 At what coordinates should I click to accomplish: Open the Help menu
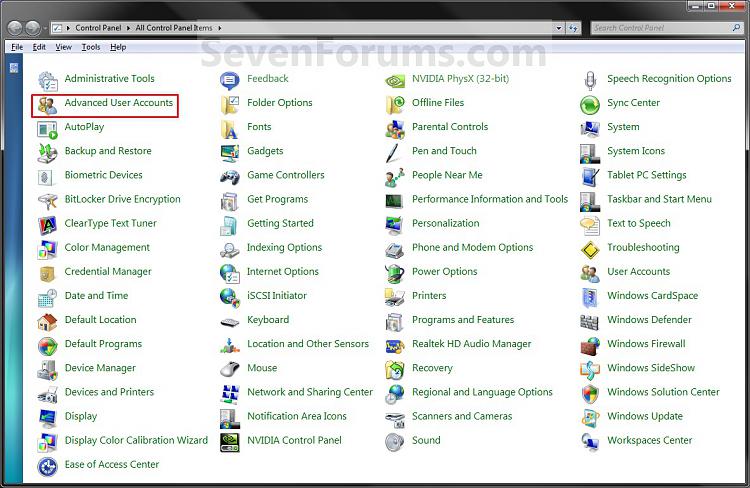118,47
